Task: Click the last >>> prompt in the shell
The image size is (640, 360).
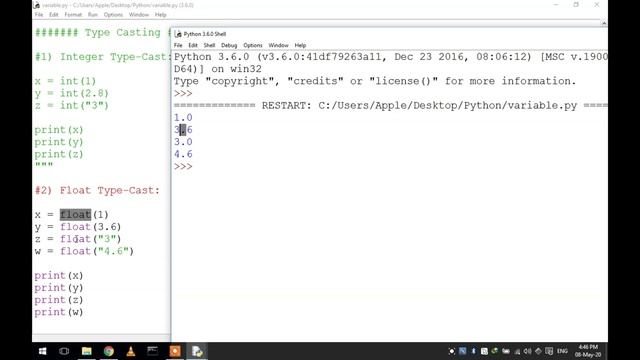Action: [183, 167]
